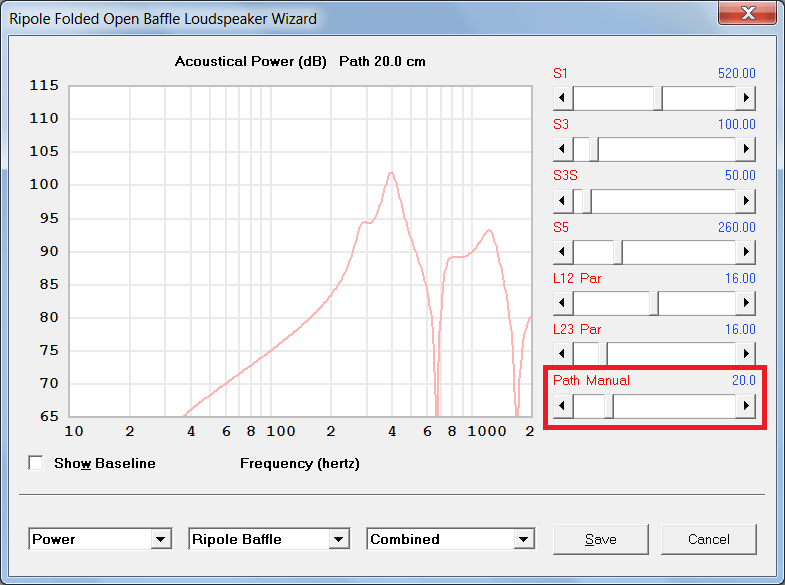This screenshot has width=785, height=585.
Task: Decrease Path Manual using left arrow
Action: click(563, 406)
